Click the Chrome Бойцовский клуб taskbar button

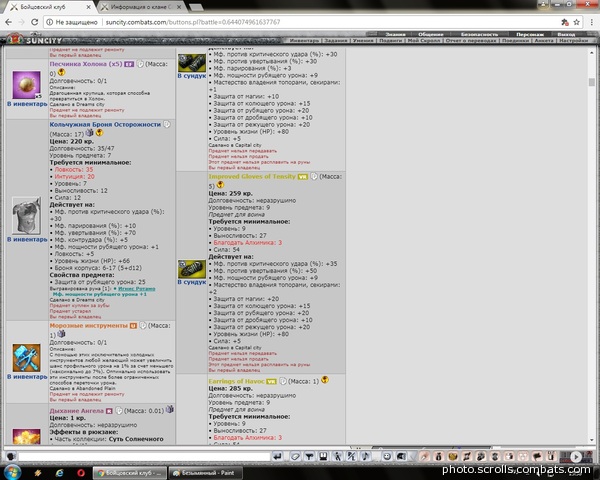(x=130, y=473)
